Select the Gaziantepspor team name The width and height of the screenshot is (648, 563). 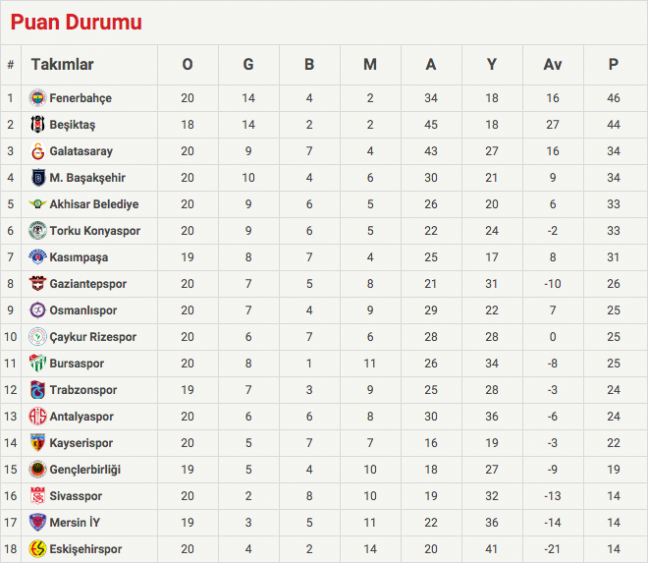tap(88, 284)
